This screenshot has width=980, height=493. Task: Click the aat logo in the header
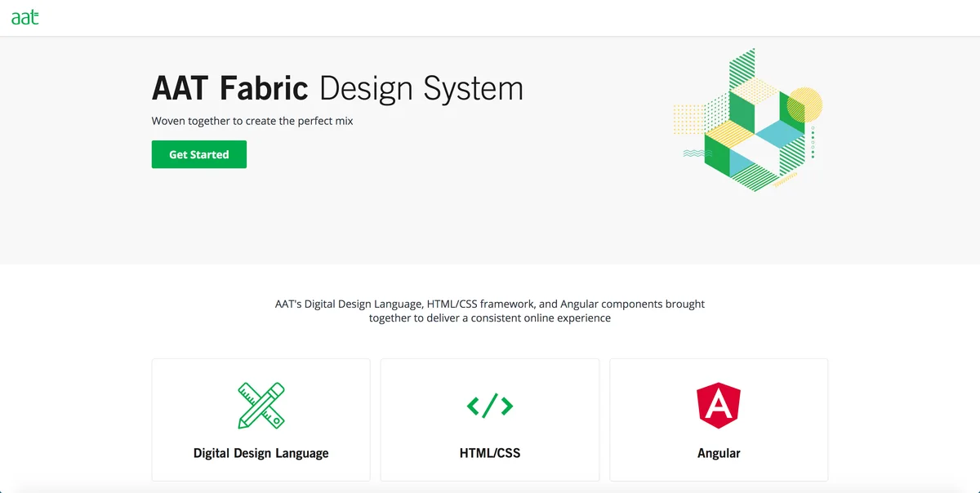24,17
